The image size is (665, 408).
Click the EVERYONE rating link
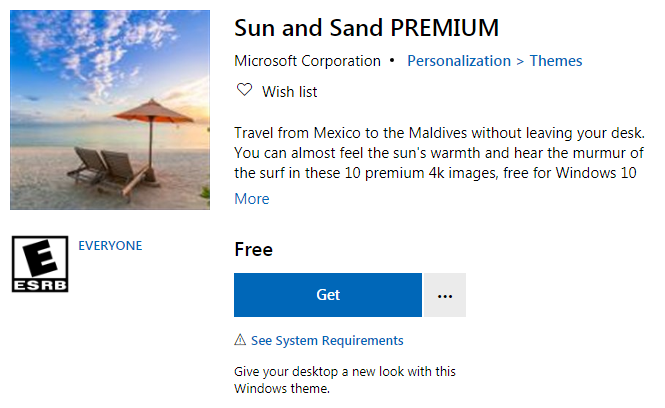(x=110, y=245)
